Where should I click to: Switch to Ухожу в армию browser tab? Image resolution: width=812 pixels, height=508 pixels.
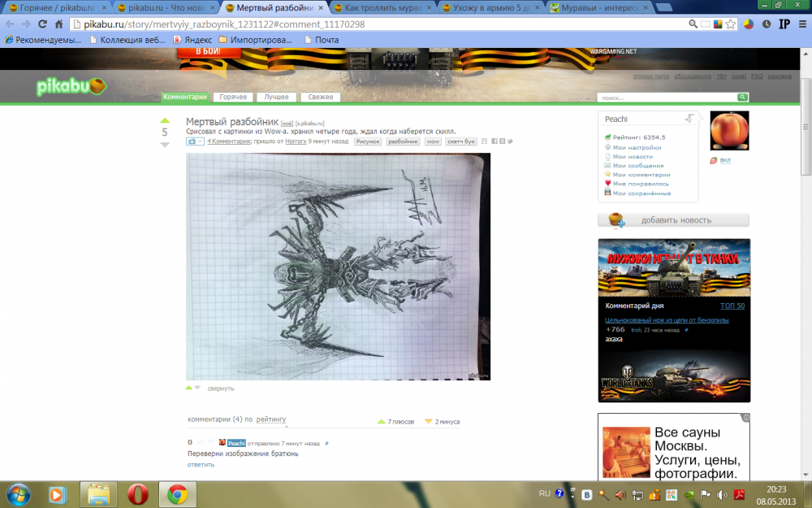point(491,8)
